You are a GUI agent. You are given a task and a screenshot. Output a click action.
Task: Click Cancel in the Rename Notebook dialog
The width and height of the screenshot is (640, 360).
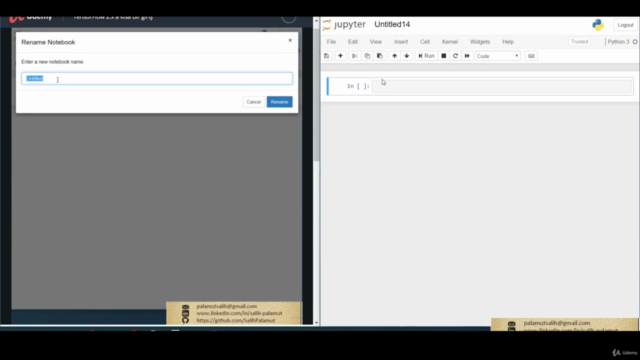pos(253,102)
